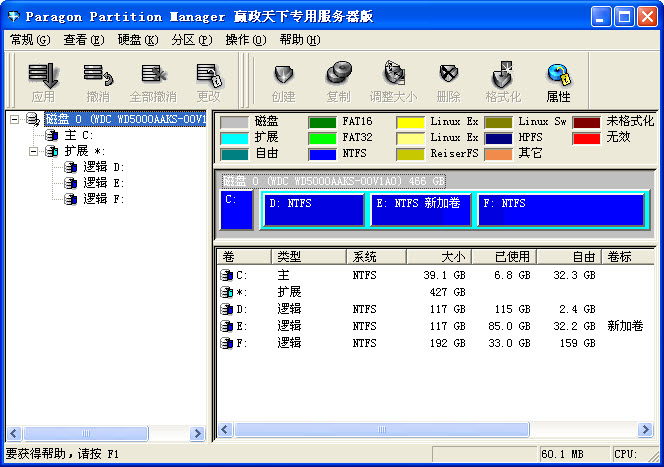The height and width of the screenshot is (467, 664).
Task: Select 逻辑 E: in the tree
Action: pyautogui.click(x=103, y=183)
